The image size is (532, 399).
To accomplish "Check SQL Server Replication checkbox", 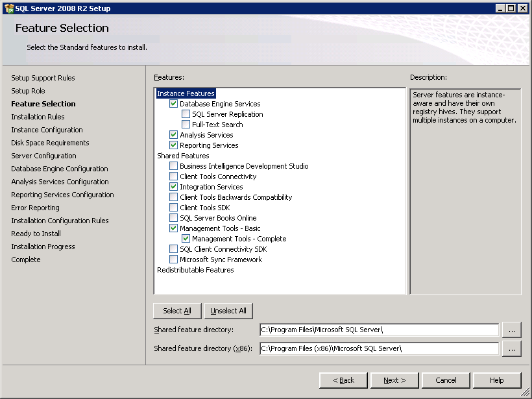I will pyautogui.click(x=186, y=114).
